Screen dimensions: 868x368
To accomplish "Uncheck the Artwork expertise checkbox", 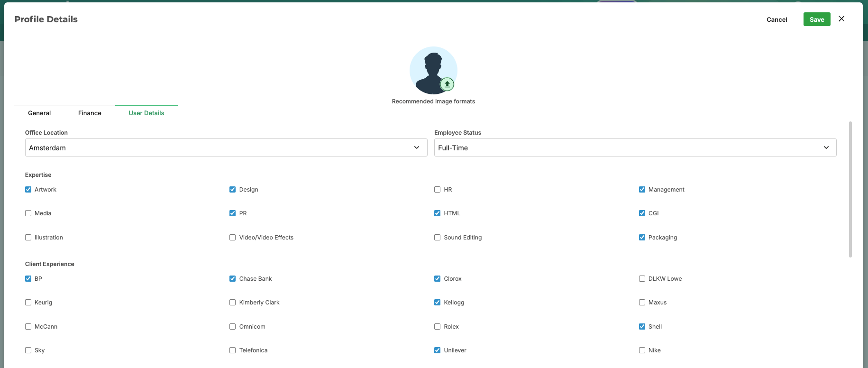I will tap(28, 190).
